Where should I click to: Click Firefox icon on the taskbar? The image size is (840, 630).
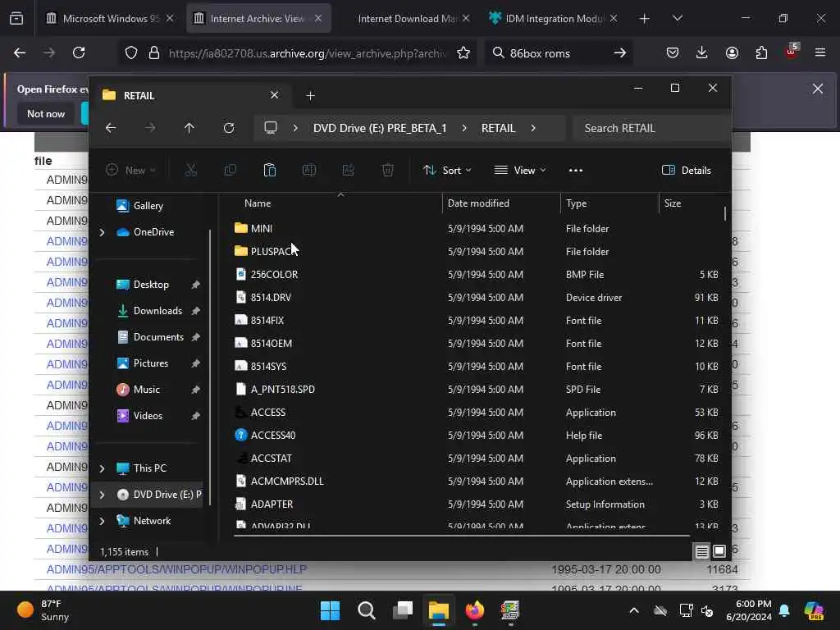point(475,610)
